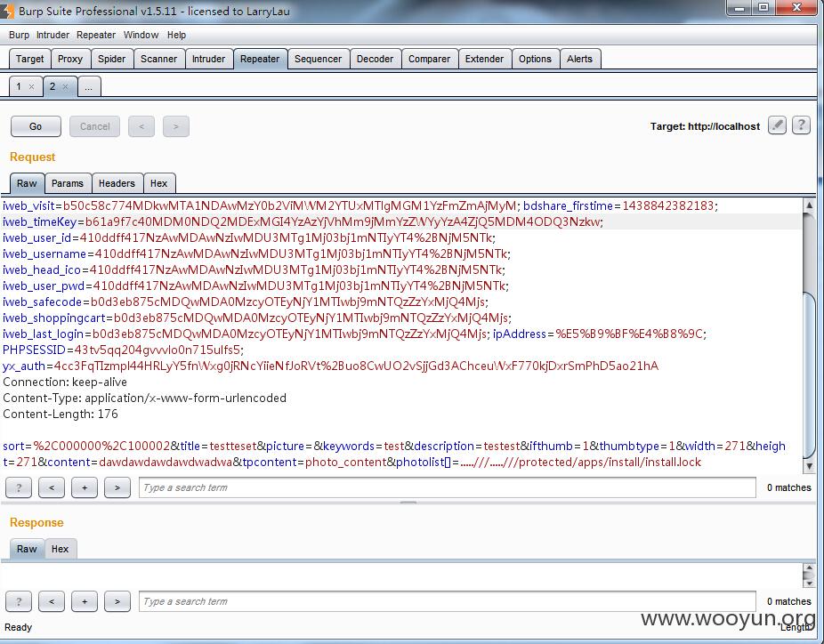
Task: Close repeater tab 2 via its x
Action: (65, 86)
